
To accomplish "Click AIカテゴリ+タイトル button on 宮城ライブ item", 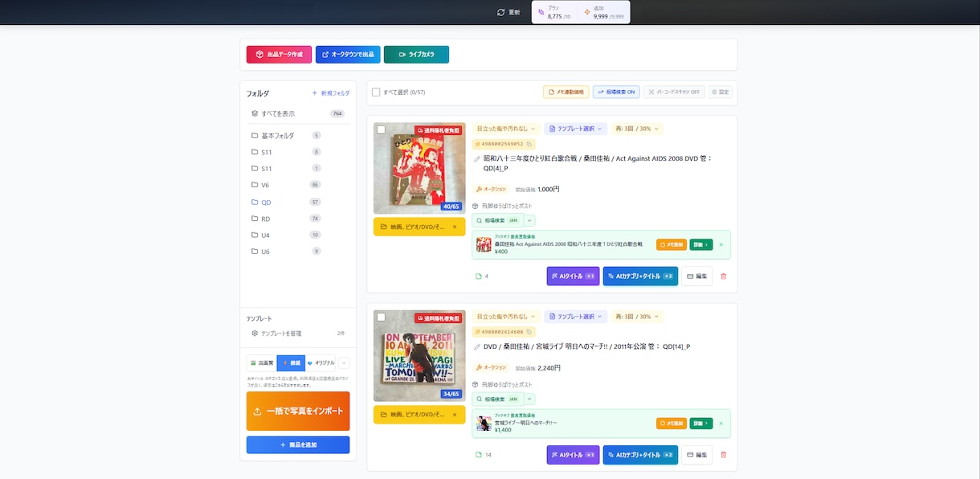I will (x=640, y=455).
